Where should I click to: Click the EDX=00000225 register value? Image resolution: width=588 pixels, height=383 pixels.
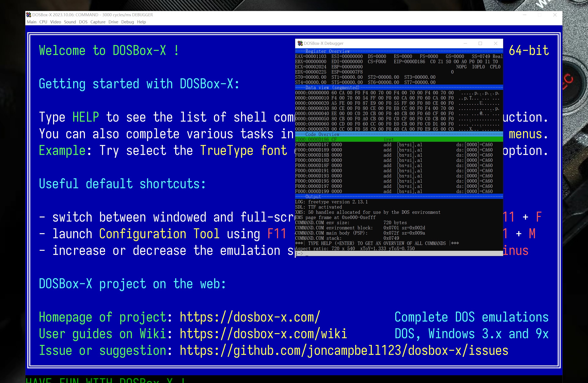[x=311, y=72]
